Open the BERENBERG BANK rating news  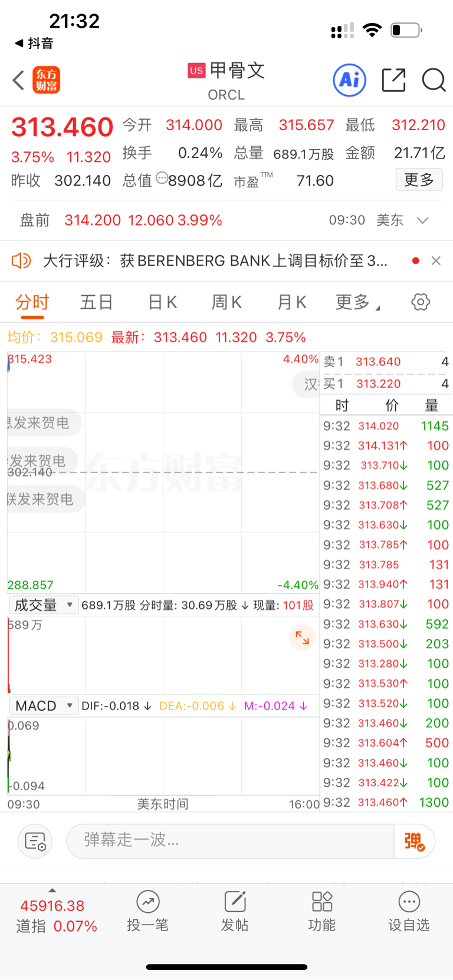pos(215,260)
